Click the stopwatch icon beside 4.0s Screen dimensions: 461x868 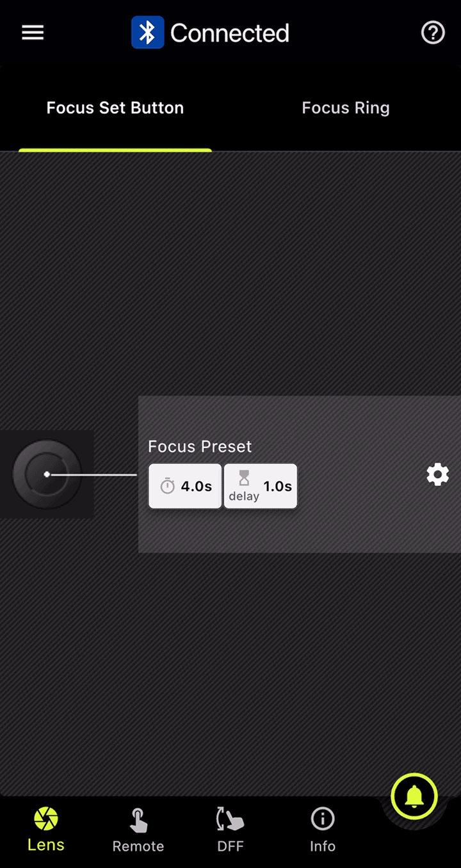coord(168,486)
